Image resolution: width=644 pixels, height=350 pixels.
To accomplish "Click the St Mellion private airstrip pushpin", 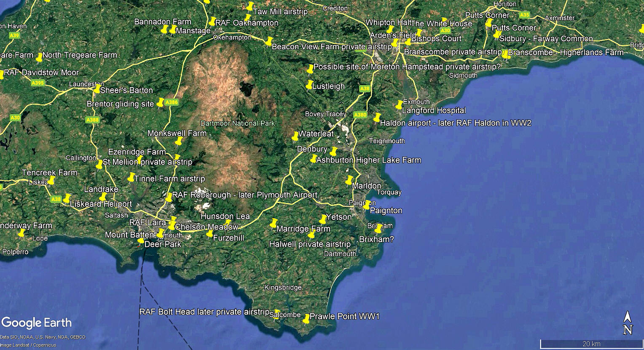I will pyautogui.click(x=99, y=165).
